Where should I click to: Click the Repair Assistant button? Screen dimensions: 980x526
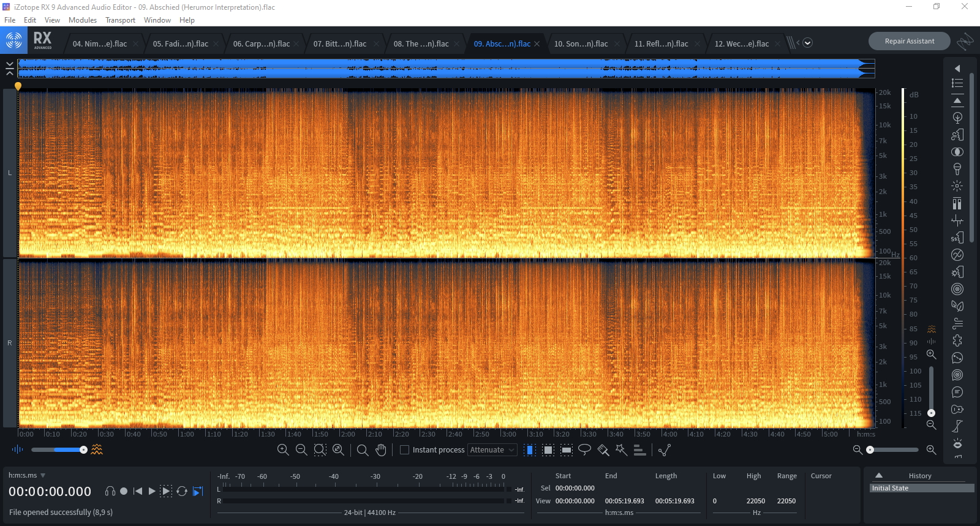pyautogui.click(x=909, y=41)
